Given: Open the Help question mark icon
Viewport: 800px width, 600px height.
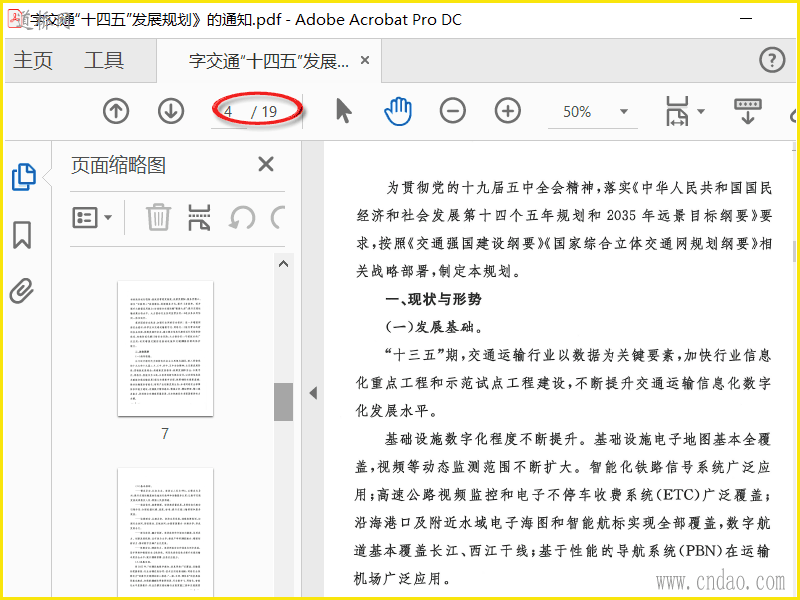Looking at the screenshot, I should pos(772,60).
